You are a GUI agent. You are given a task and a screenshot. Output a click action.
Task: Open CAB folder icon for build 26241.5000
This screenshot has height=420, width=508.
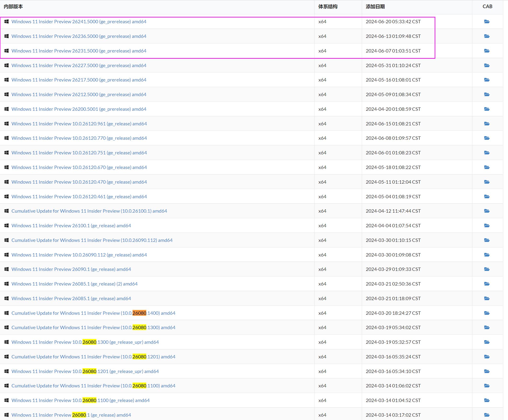tap(487, 22)
